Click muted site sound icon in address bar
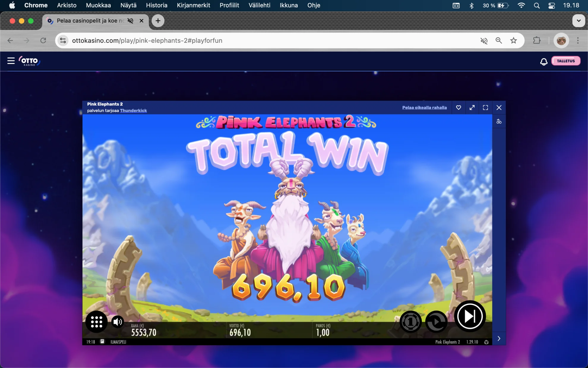Viewport: 588px width, 368px height. click(x=484, y=41)
